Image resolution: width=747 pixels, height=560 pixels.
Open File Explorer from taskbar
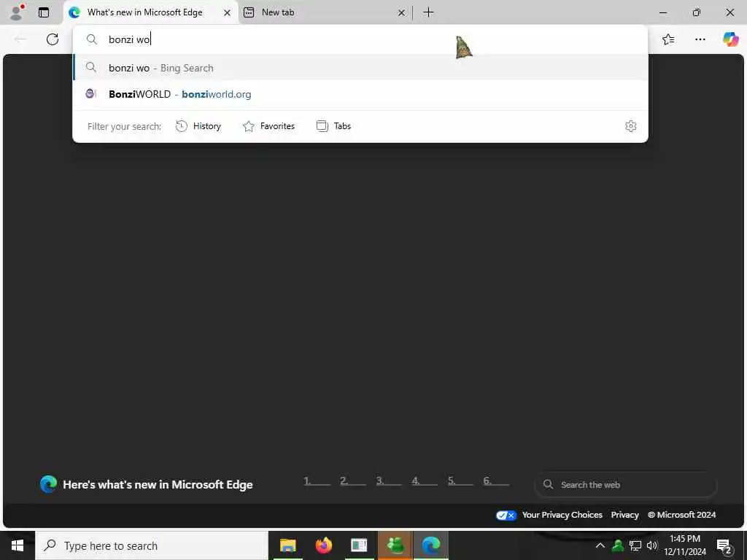(287, 545)
